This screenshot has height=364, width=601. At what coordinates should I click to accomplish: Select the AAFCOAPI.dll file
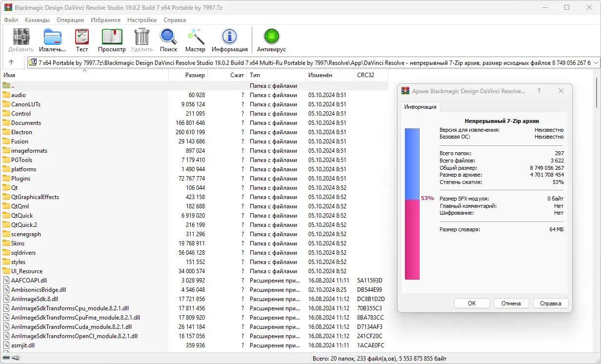24,281
